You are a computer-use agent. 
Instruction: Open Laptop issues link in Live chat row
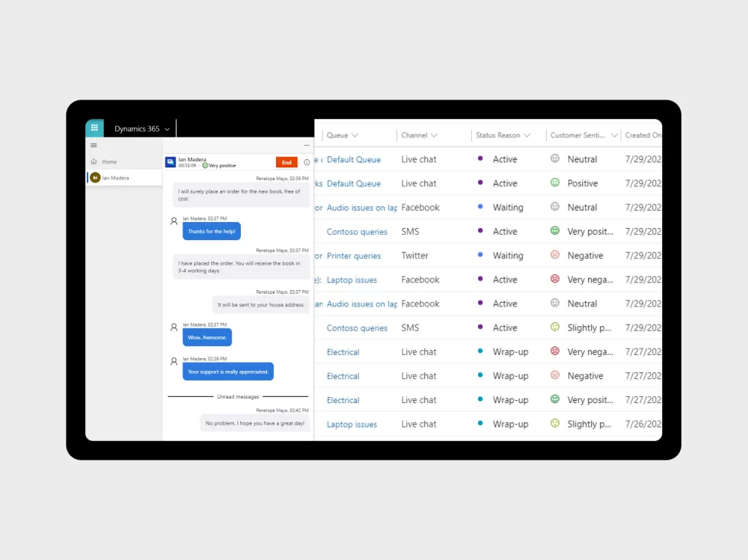352,425
